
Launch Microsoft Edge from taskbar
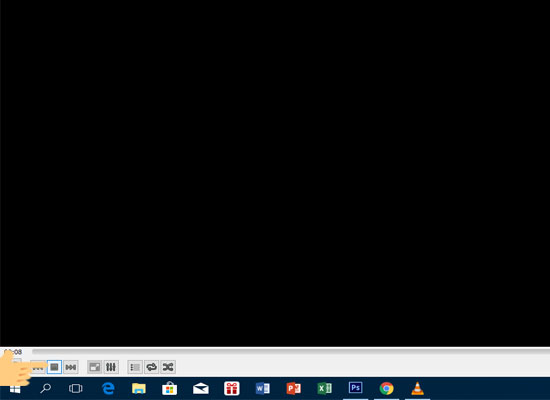(x=108, y=388)
